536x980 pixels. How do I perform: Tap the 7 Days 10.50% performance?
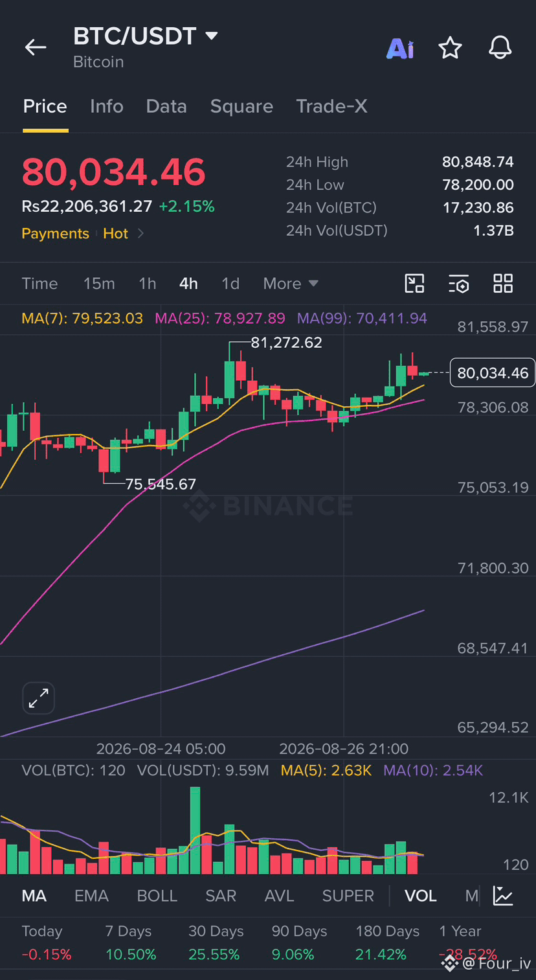[131, 942]
